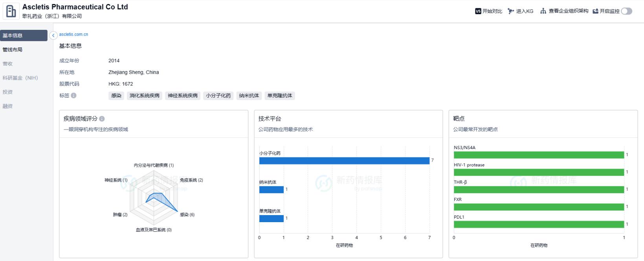The height and width of the screenshot is (261, 644).
Task: Click the organization structure icon (查看企业组织架构)
Action: click(x=543, y=11)
